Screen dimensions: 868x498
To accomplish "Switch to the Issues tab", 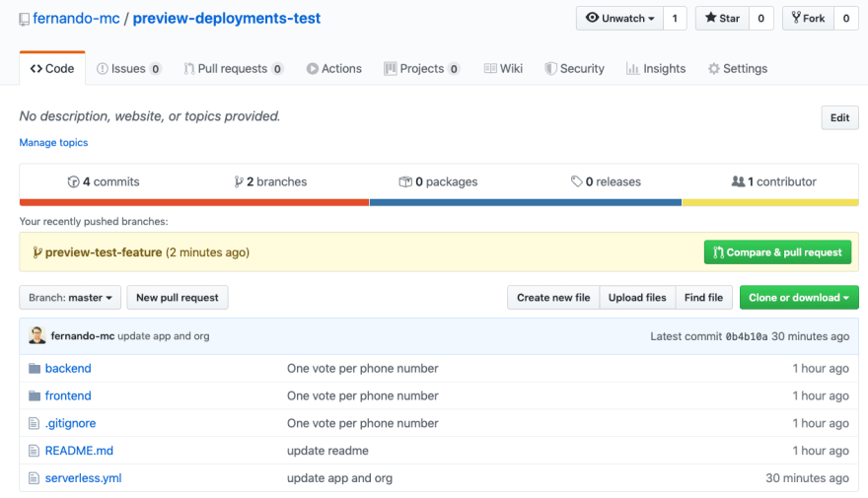I will (129, 69).
